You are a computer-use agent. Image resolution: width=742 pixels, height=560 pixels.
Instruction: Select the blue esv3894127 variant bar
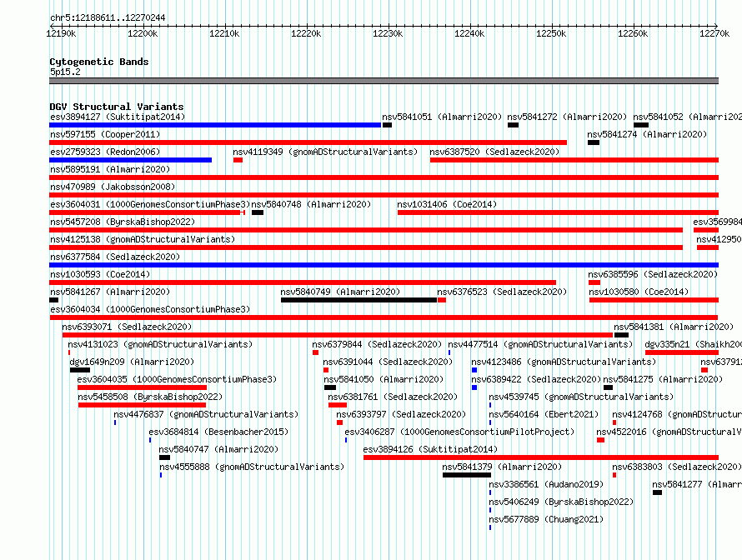click(x=215, y=125)
